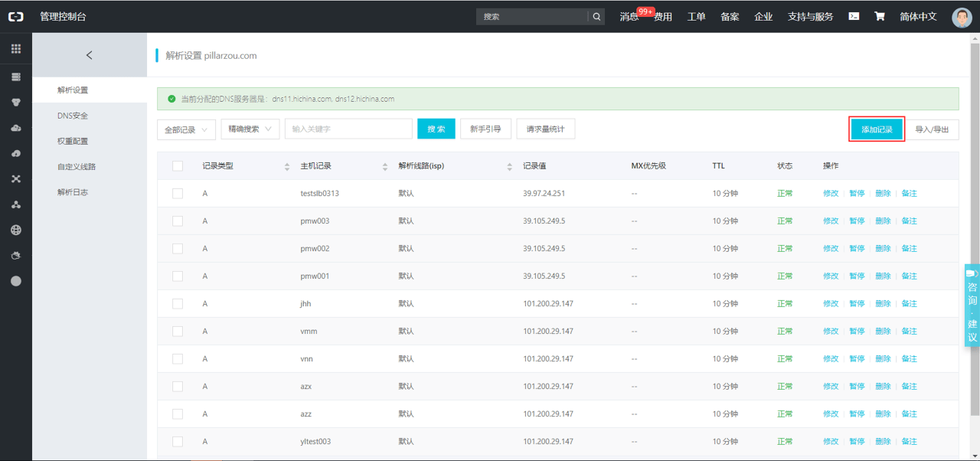Check the pmw001 record checkbox
The height and width of the screenshot is (461, 980).
[178, 276]
